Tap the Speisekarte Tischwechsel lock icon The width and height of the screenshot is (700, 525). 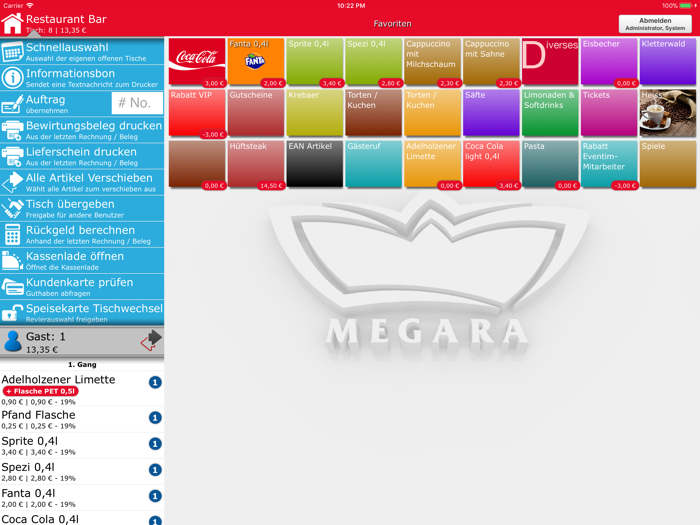(12, 313)
